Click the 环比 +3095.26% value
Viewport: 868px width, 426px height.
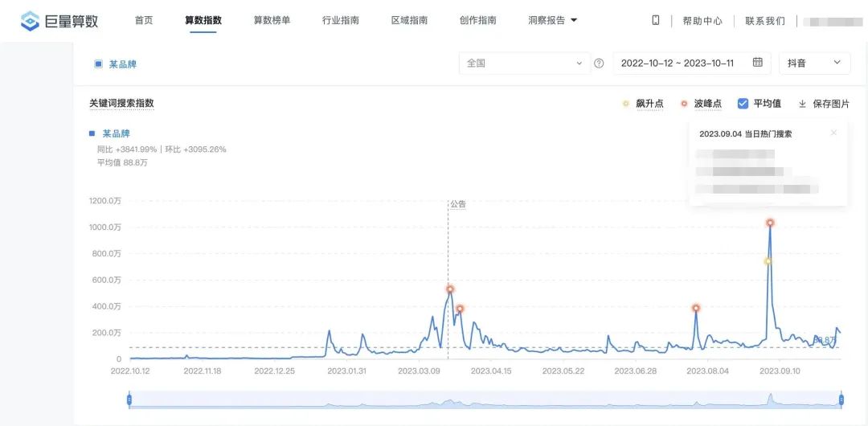point(195,150)
